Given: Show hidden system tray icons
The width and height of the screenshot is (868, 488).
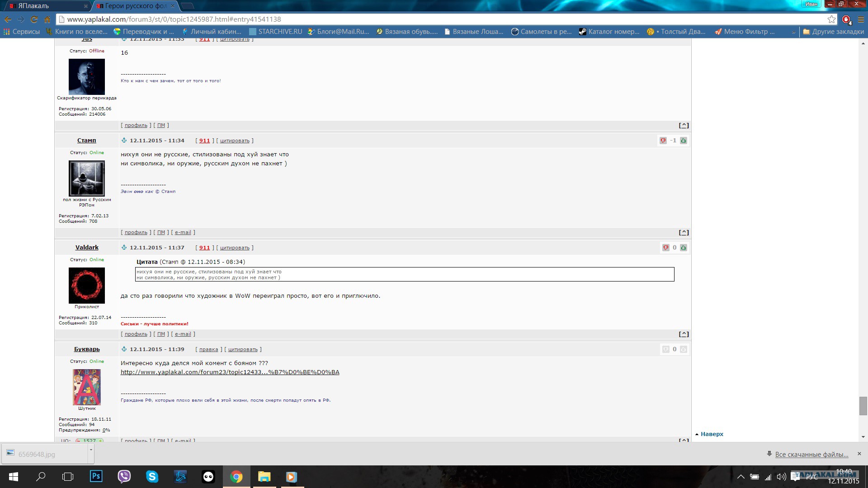Looking at the screenshot, I should pyautogui.click(x=741, y=477).
